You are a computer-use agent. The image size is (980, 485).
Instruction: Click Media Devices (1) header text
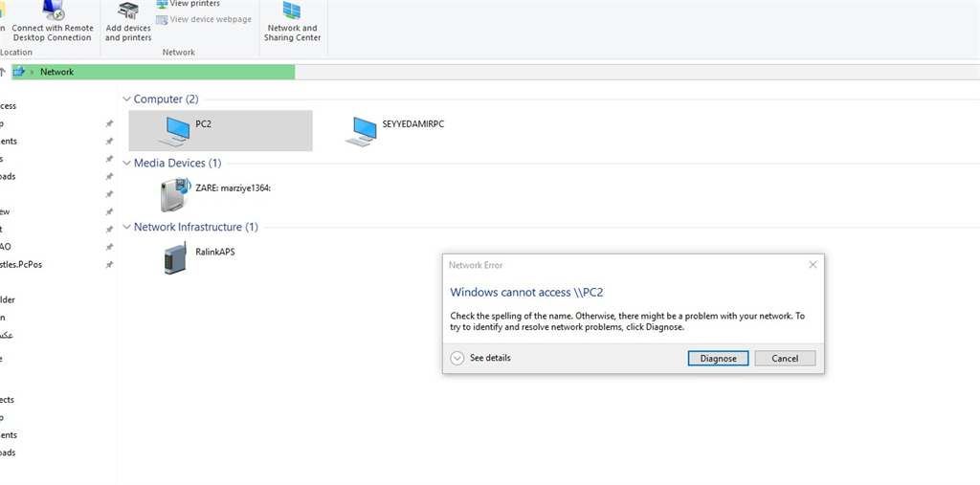(177, 164)
